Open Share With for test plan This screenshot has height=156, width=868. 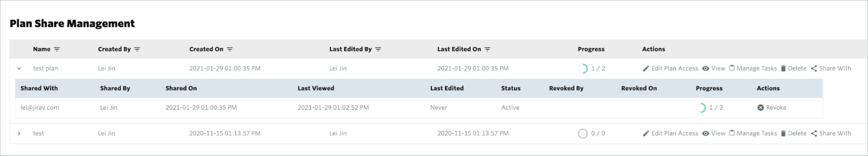[831, 68]
